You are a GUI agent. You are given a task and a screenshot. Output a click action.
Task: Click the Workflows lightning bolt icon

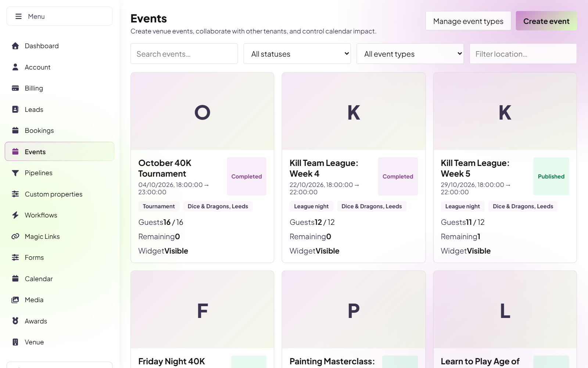(15, 215)
